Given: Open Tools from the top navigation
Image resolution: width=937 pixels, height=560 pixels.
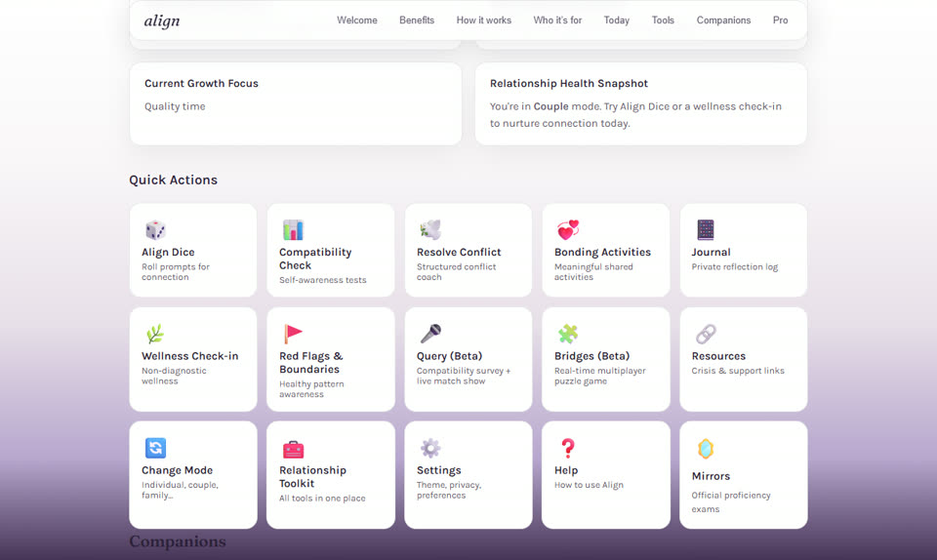Looking at the screenshot, I should click(663, 20).
